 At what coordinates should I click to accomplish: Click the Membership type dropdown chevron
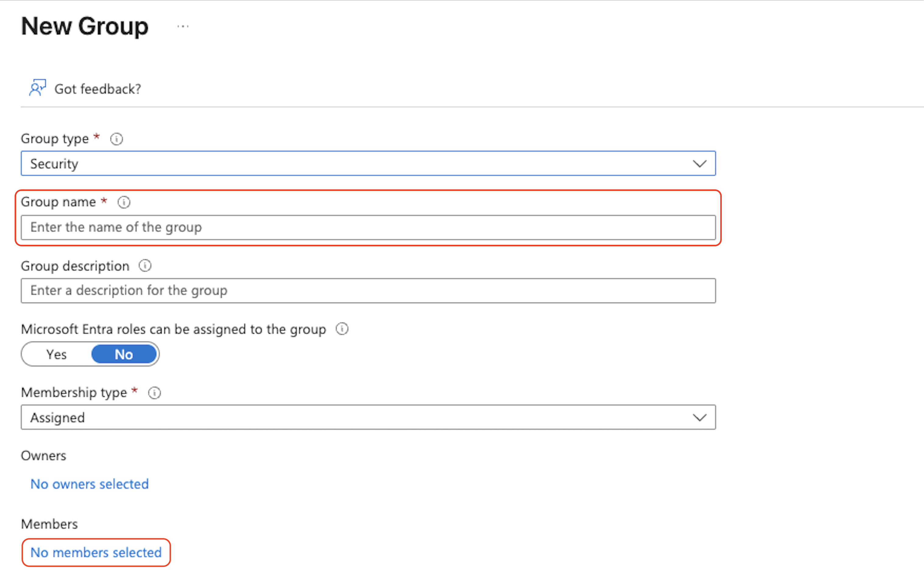click(x=700, y=417)
